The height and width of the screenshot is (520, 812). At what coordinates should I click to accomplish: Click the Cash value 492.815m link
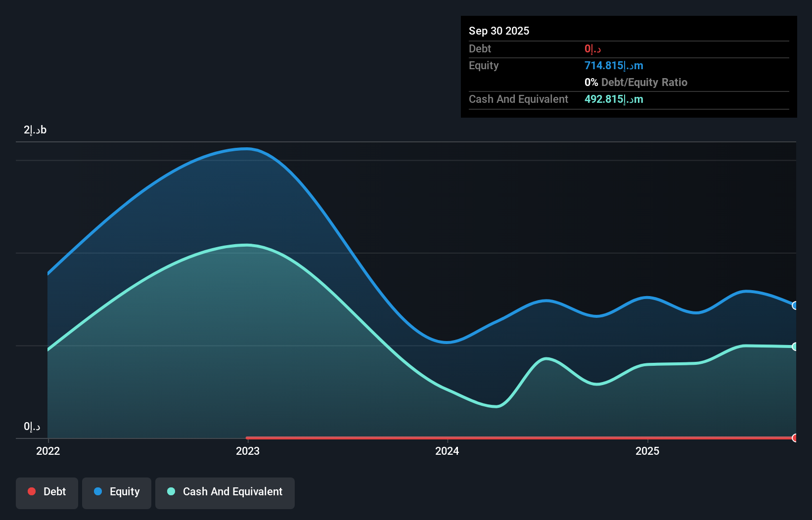pos(614,99)
